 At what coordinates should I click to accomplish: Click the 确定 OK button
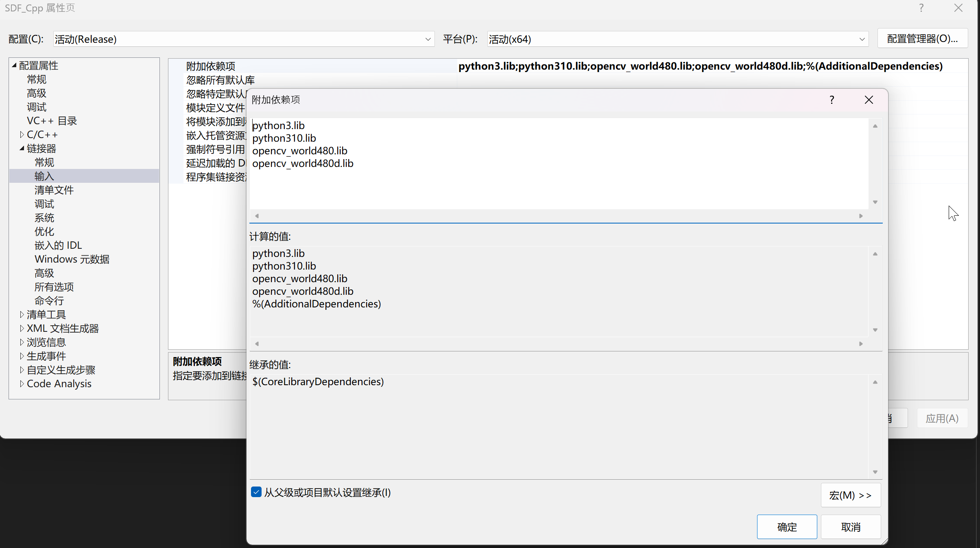(x=786, y=527)
